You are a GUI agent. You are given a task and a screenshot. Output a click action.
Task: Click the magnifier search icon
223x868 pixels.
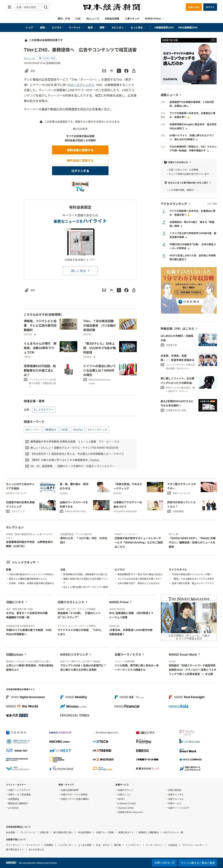coord(46,7)
